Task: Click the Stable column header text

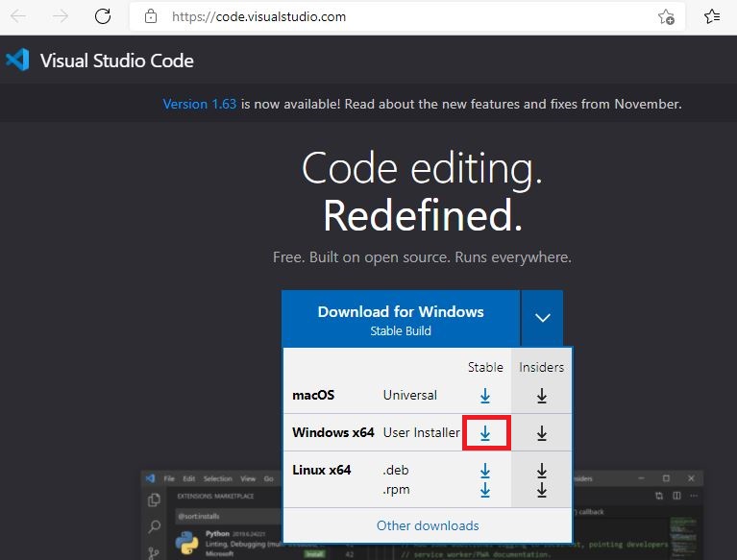Action: point(485,367)
